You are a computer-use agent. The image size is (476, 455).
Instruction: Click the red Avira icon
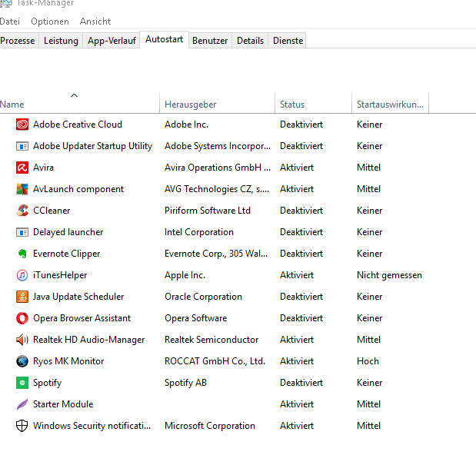click(x=22, y=168)
